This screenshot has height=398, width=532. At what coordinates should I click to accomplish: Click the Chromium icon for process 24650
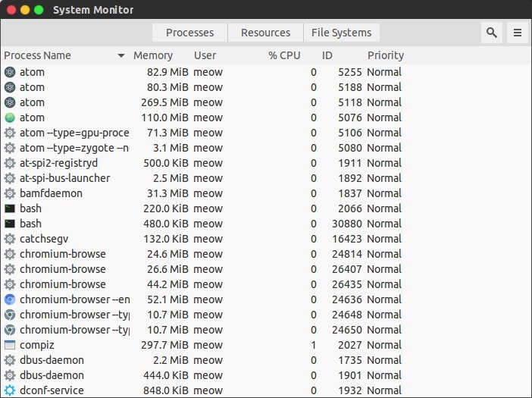10,330
